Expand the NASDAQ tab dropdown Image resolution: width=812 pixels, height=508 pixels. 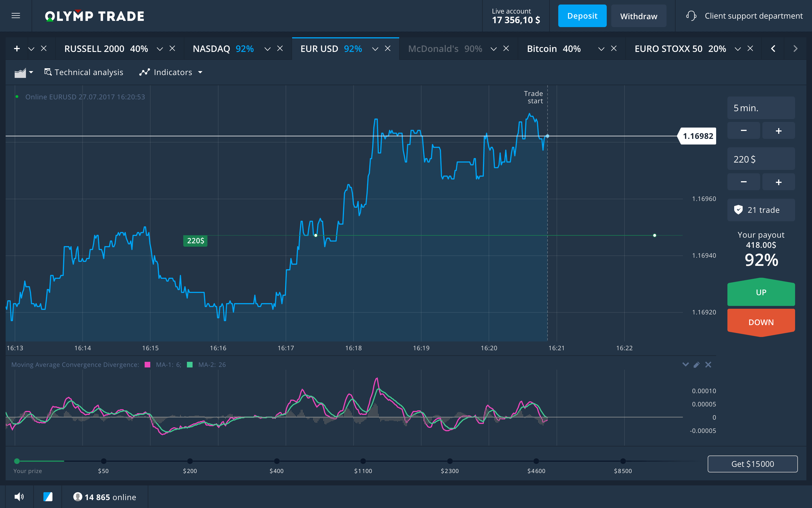point(267,49)
